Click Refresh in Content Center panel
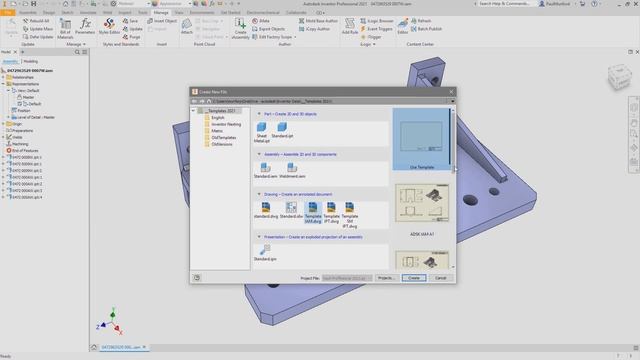This screenshot has width=640, height=360. [x=421, y=21]
